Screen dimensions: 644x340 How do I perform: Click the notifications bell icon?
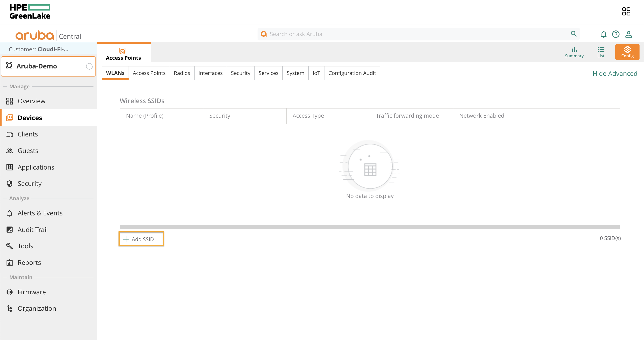(604, 34)
